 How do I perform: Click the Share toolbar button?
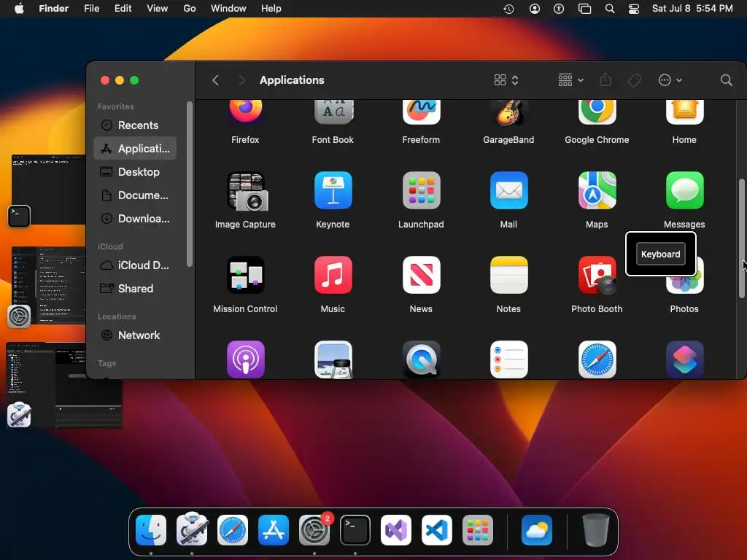[605, 79]
